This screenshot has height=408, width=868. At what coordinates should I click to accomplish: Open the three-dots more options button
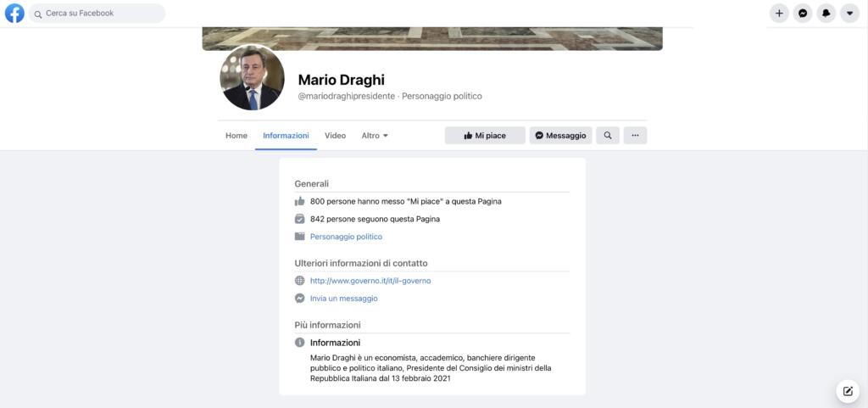click(x=635, y=136)
